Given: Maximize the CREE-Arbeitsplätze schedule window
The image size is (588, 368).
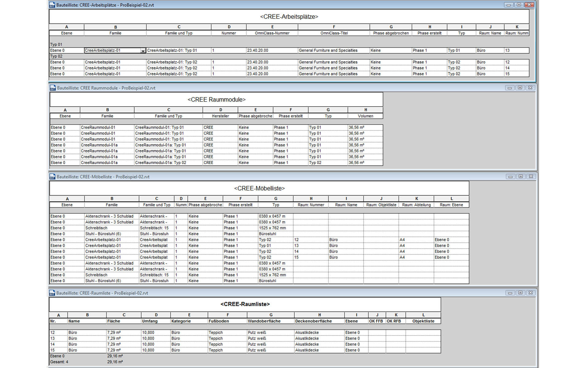Looking at the screenshot, I should pos(519,5).
